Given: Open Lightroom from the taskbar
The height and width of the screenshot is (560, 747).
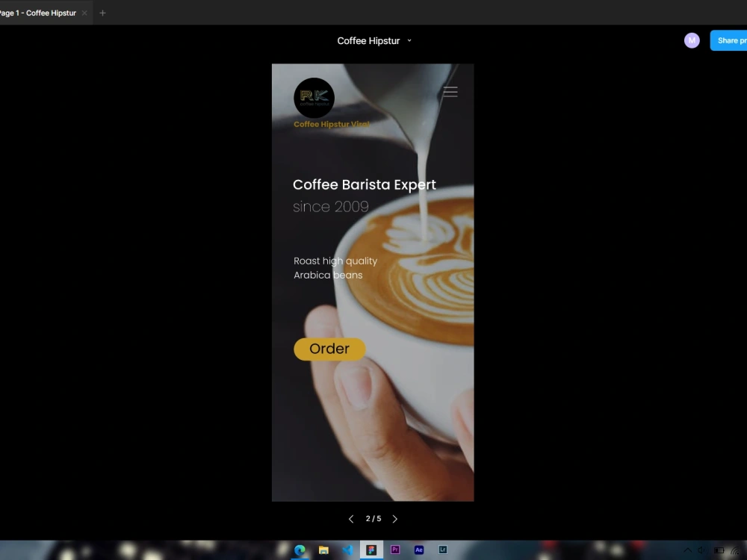Looking at the screenshot, I should pyautogui.click(x=442, y=550).
